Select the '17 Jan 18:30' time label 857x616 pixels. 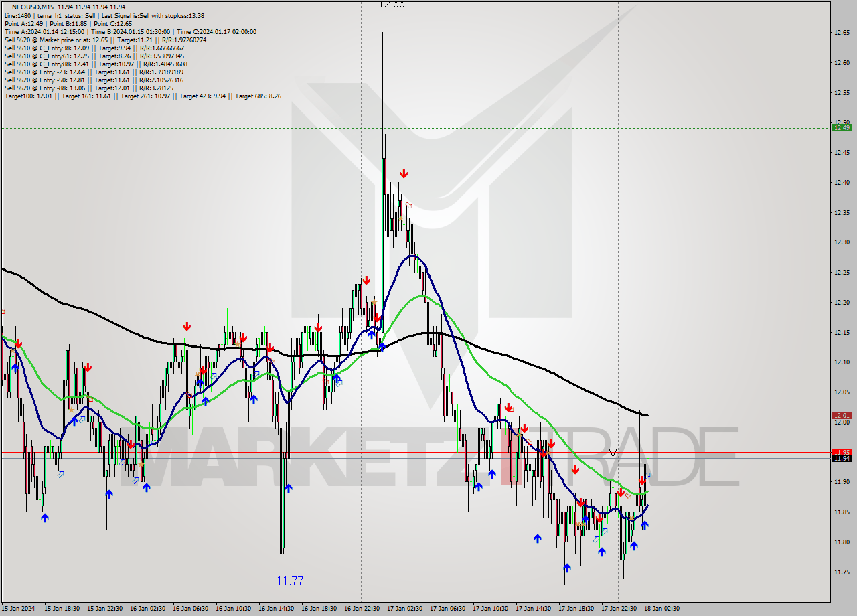click(x=576, y=608)
